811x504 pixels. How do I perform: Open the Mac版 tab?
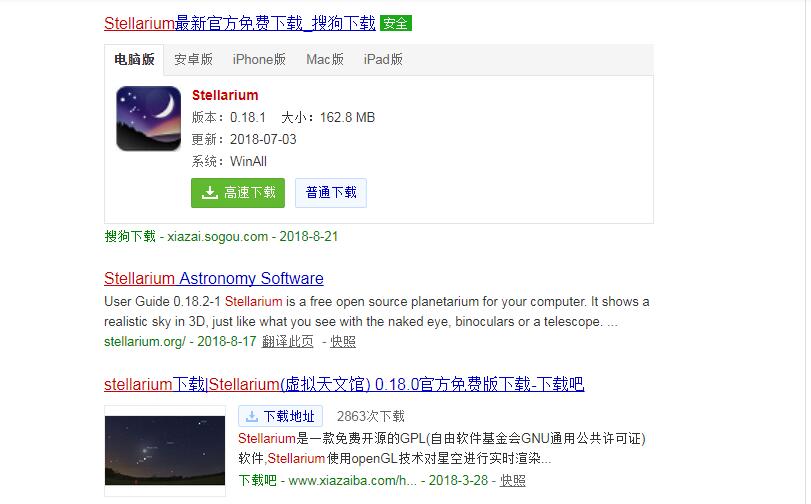(x=325, y=60)
